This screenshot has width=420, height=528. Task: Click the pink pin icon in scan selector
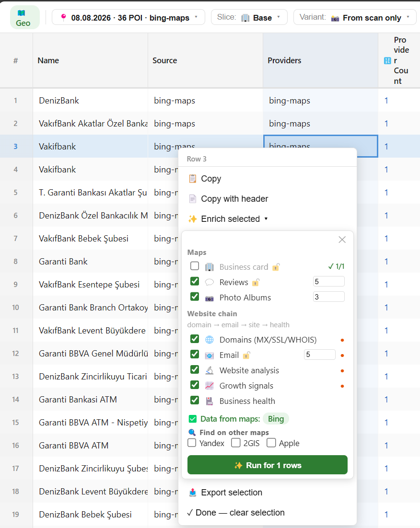pyautogui.click(x=63, y=17)
